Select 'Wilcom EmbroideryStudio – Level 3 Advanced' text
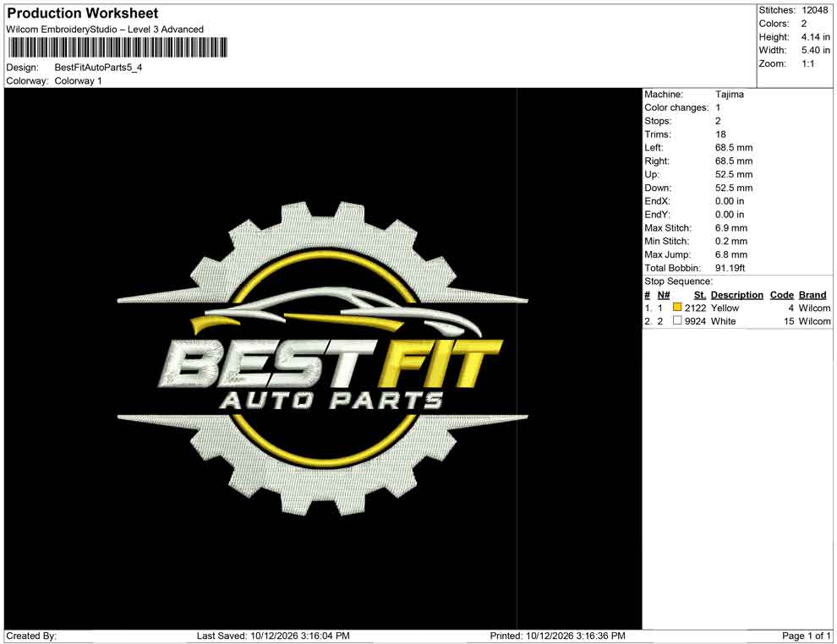Viewport: 837px width, 644px height. (x=105, y=30)
